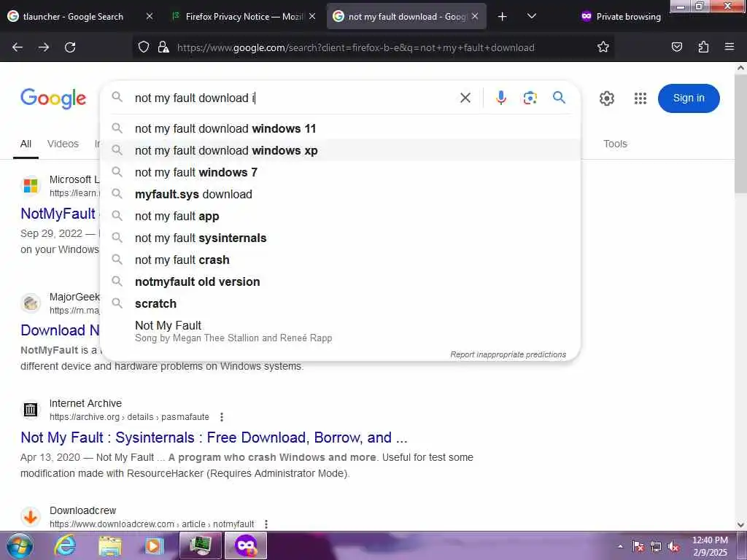Open Google quick settings gear
Viewport: 747px width, 560px height.
[606, 98]
